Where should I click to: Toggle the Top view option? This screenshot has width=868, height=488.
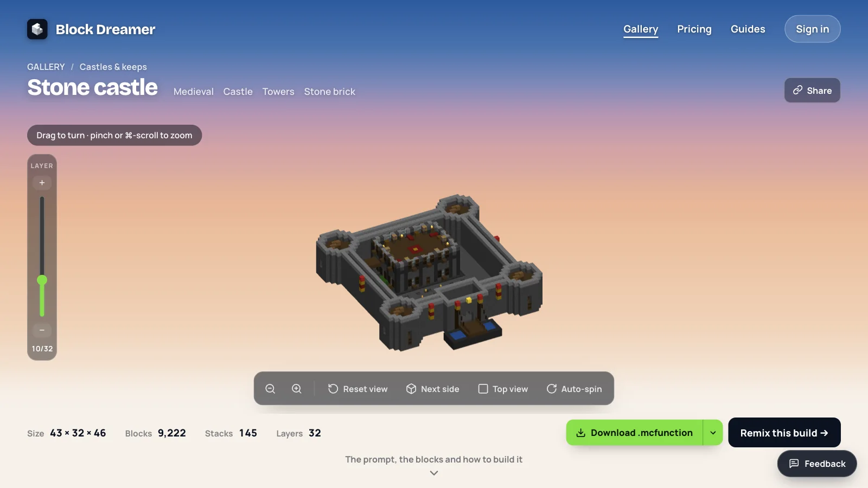503,389
